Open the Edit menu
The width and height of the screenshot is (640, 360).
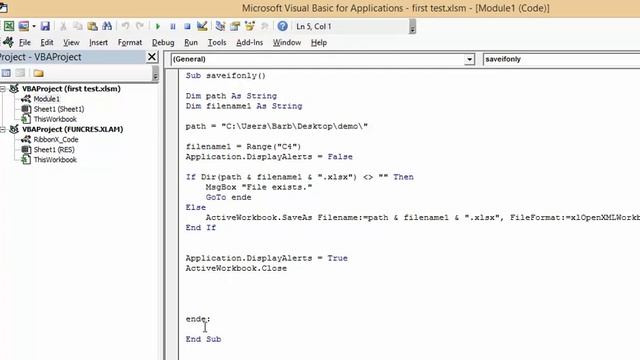(47, 42)
